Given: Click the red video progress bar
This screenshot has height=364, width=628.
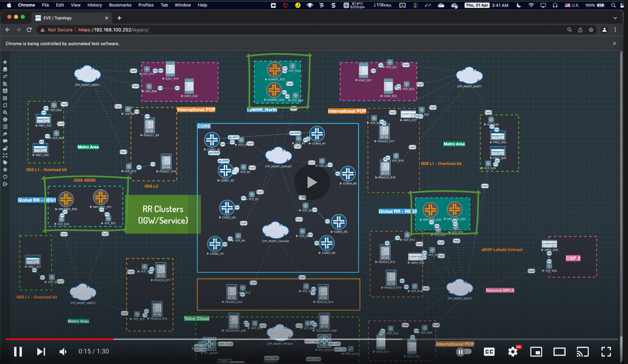Looking at the screenshot, I should click(60, 339).
